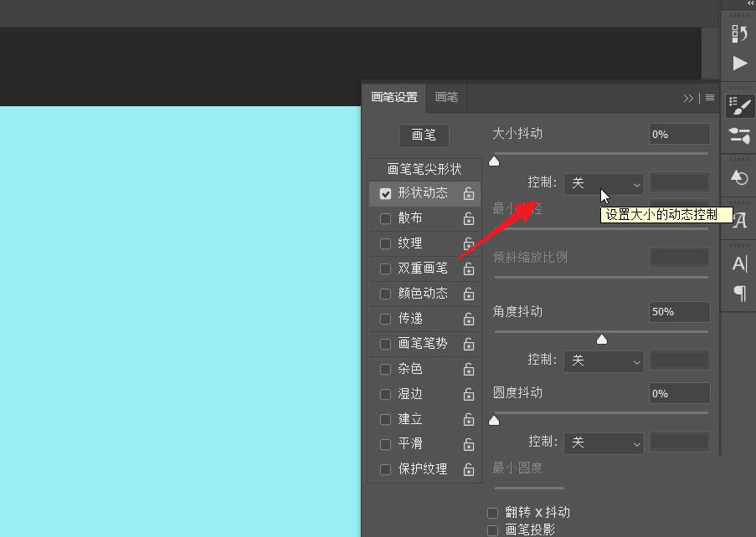Open the Brush Settings panel icon
756x537 pixels.
(739, 106)
